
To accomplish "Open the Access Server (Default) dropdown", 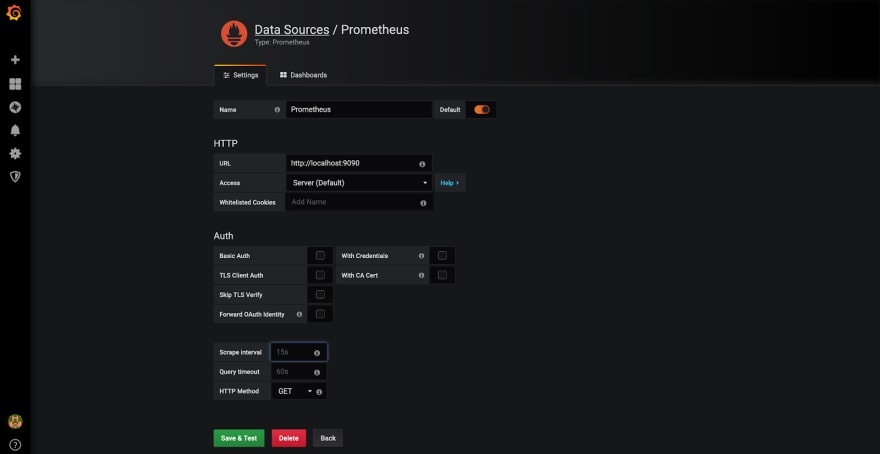I will (359, 183).
